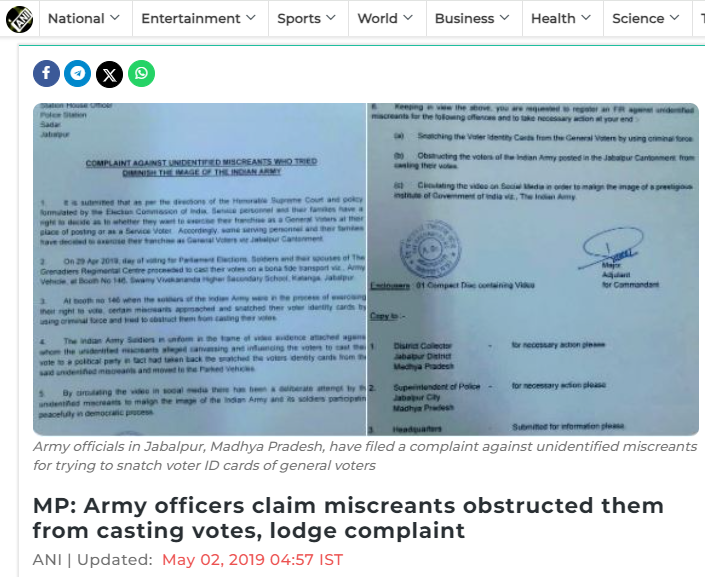
Task: Share article on X (Twitter)
Action: point(109,74)
